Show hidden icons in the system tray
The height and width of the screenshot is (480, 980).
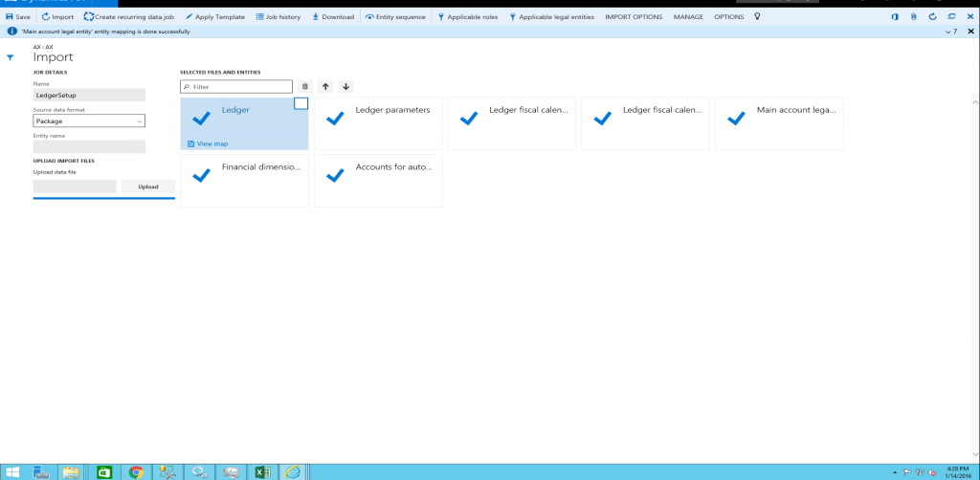coord(896,472)
